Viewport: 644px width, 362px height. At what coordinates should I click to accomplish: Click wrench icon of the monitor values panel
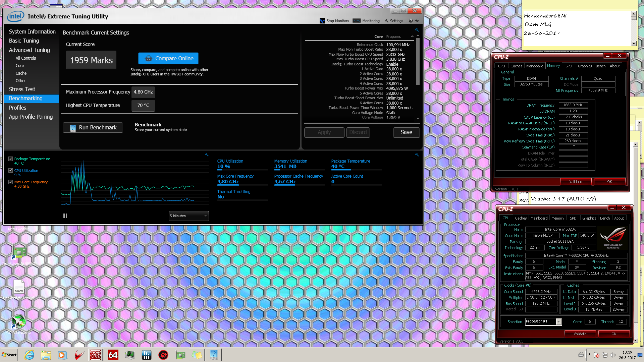(417, 155)
